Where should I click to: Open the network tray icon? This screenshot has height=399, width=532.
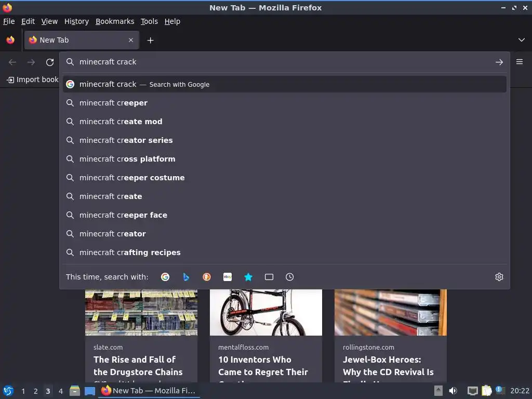coord(472,391)
